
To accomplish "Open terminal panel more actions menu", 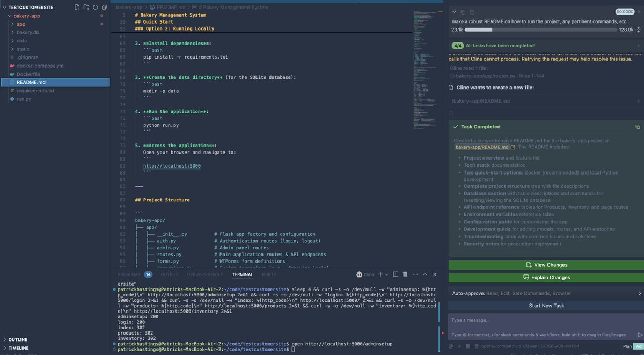I will click(416, 274).
